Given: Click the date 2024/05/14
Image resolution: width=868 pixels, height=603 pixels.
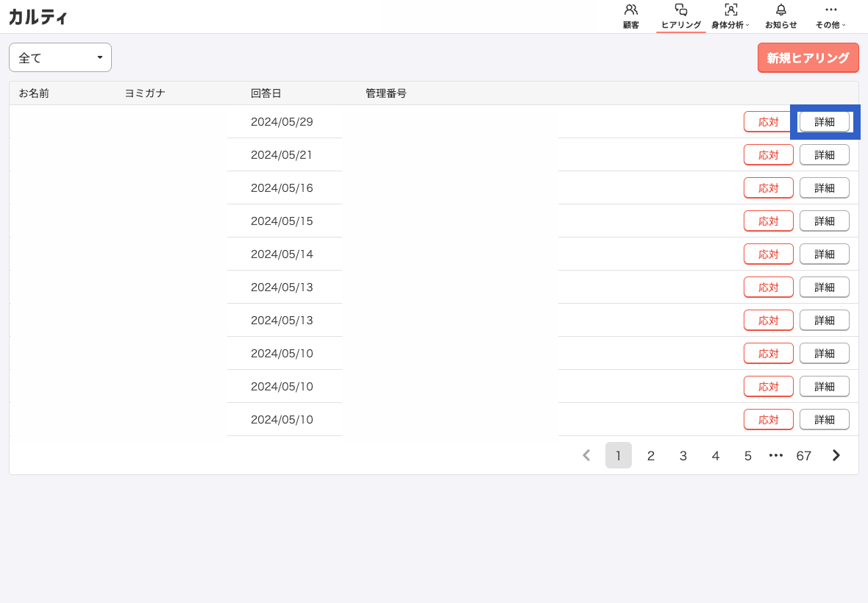Looking at the screenshot, I should 282,254.
